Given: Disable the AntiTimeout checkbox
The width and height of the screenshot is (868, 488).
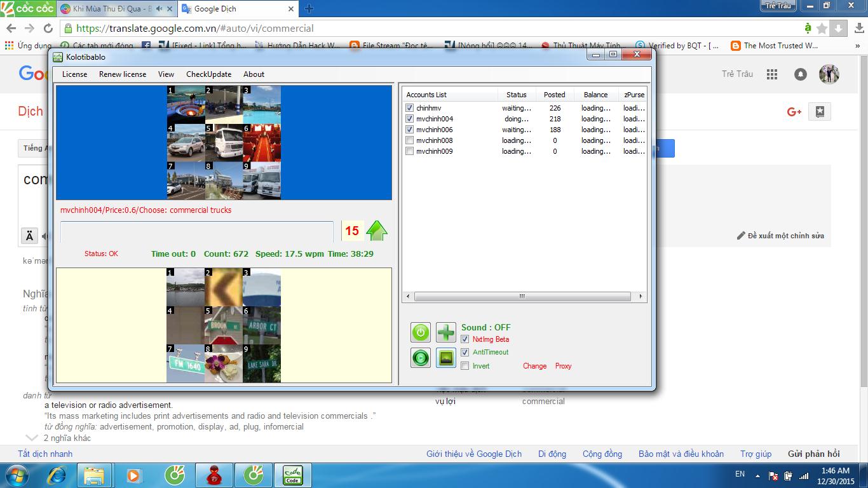Looking at the screenshot, I should 465,352.
